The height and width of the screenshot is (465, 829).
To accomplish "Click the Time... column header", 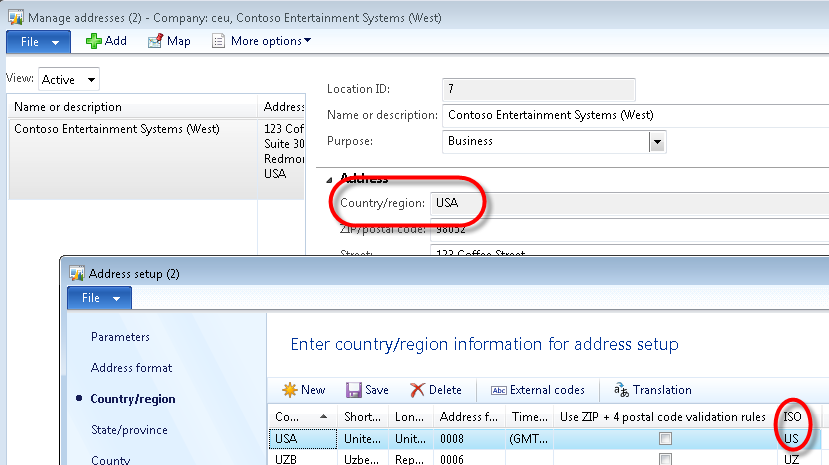I will 529,416.
